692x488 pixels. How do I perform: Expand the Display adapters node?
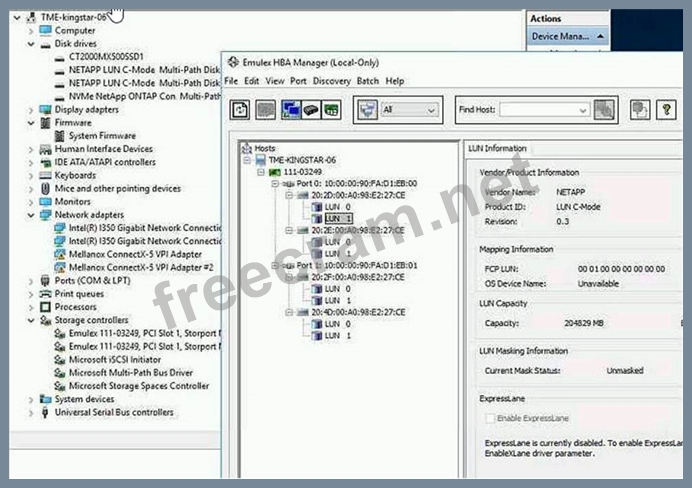31,109
